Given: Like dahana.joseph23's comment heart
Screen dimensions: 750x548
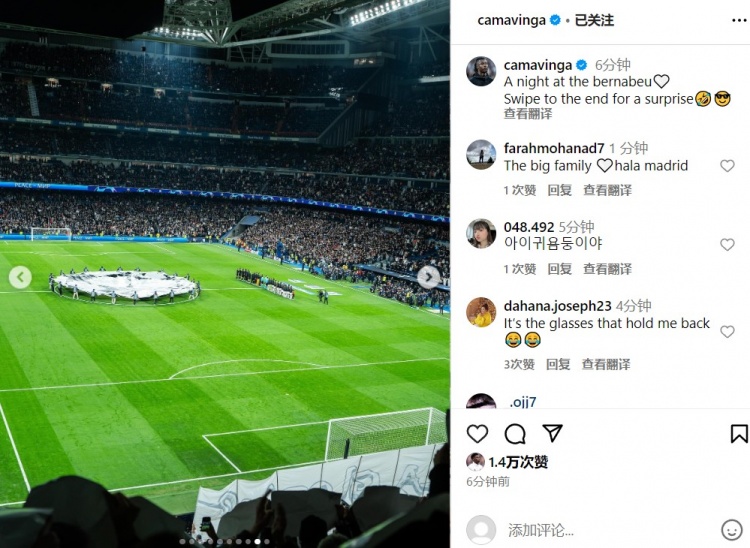Looking at the screenshot, I should [x=727, y=332].
